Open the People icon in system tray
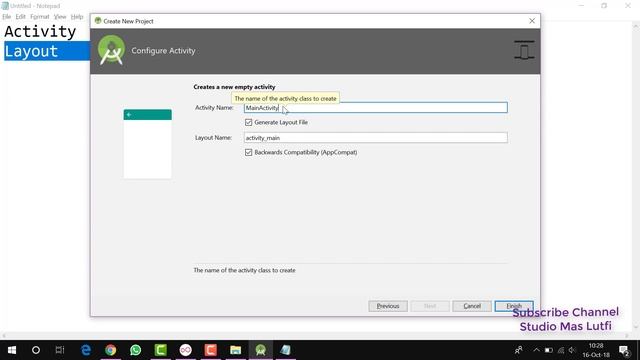640x360 pixels. tap(519, 350)
